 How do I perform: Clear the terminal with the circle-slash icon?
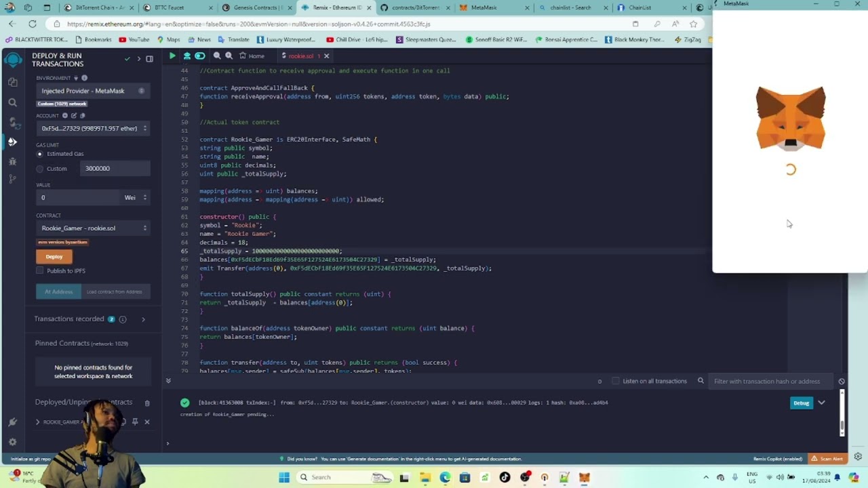tap(842, 382)
